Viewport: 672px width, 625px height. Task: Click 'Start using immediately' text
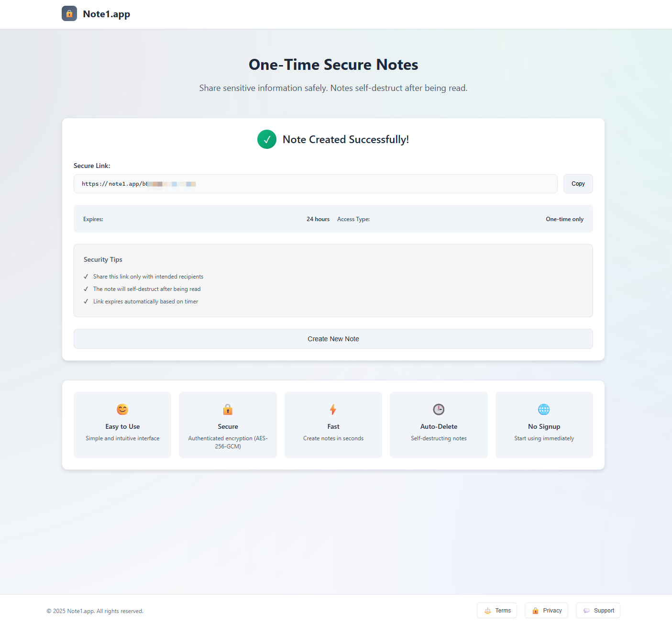[544, 438]
